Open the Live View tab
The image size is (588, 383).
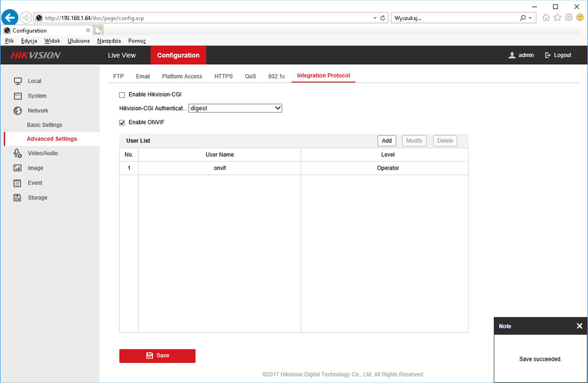point(122,55)
